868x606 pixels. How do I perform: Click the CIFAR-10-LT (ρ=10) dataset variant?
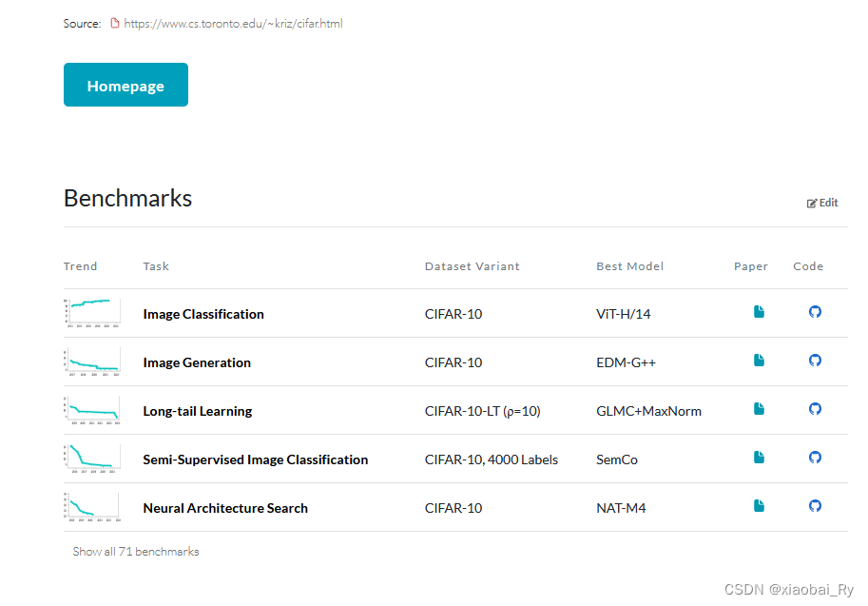click(482, 411)
